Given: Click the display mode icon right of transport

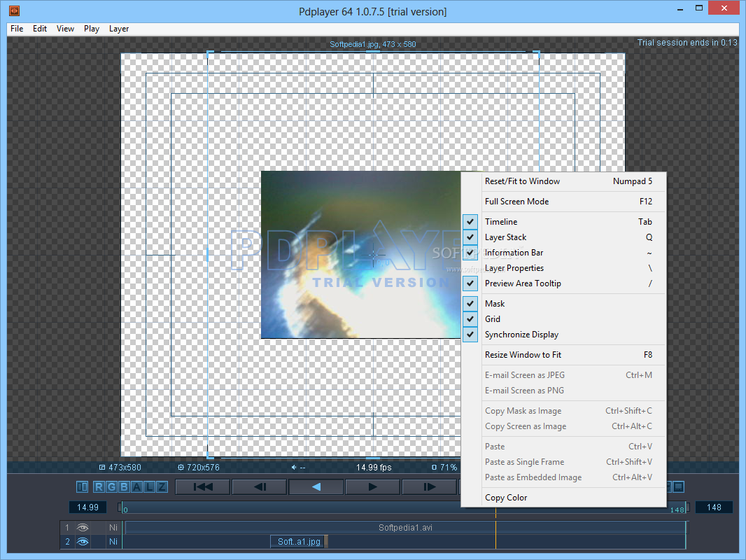Looking at the screenshot, I should click(678, 486).
